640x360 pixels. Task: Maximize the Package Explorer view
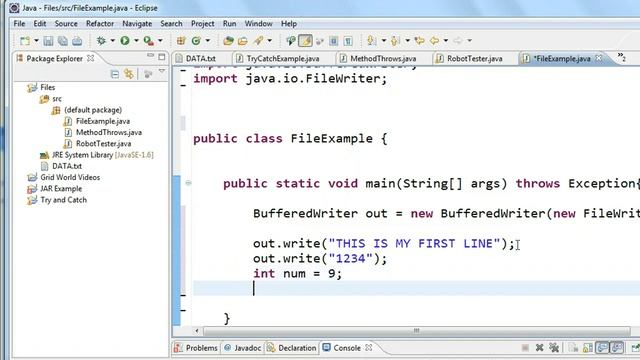pos(162,57)
